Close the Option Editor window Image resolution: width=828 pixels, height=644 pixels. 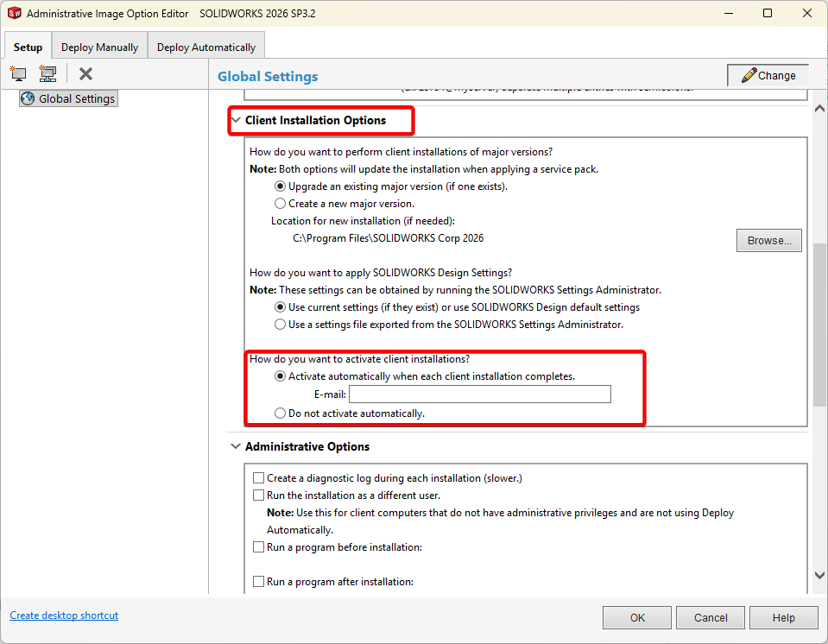[x=807, y=13]
